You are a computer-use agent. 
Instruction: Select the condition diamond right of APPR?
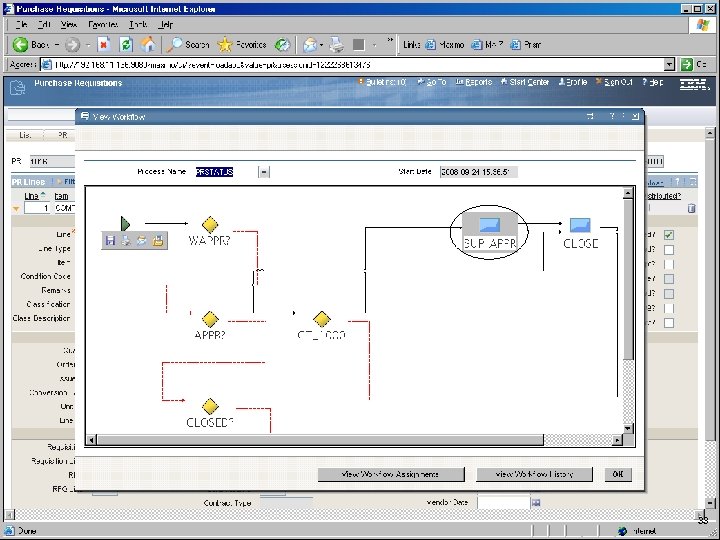click(321, 319)
